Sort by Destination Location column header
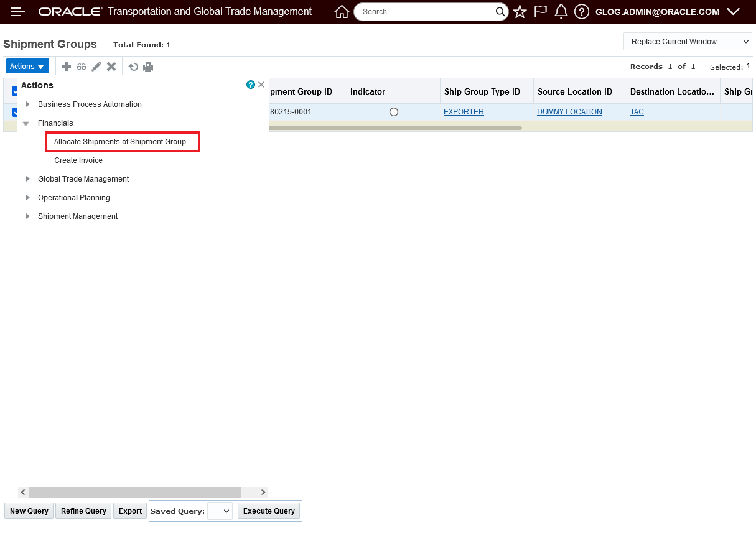The width and height of the screenshot is (756, 533). pos(673,91)
